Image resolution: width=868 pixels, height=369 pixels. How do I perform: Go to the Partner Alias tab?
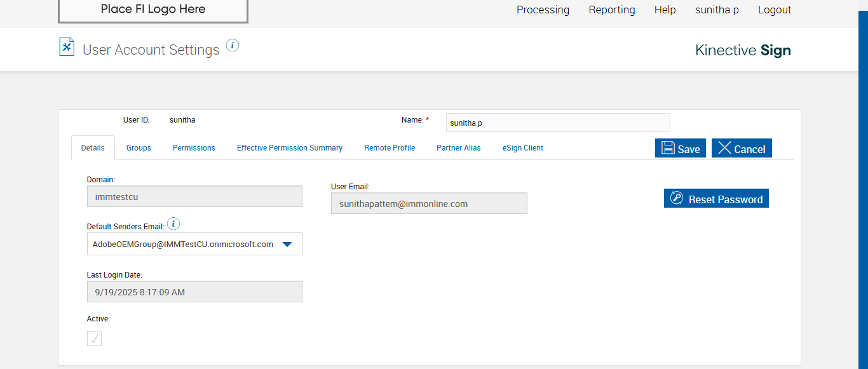(x=458, y=148)
